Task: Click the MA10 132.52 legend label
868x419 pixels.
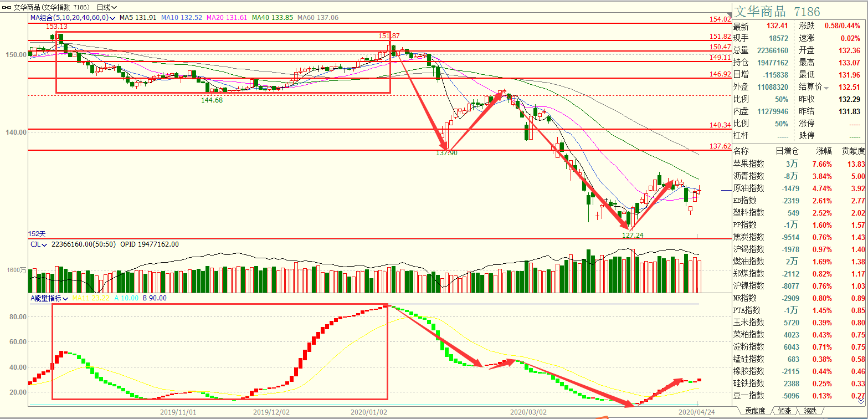Action: tap(182, 18)
